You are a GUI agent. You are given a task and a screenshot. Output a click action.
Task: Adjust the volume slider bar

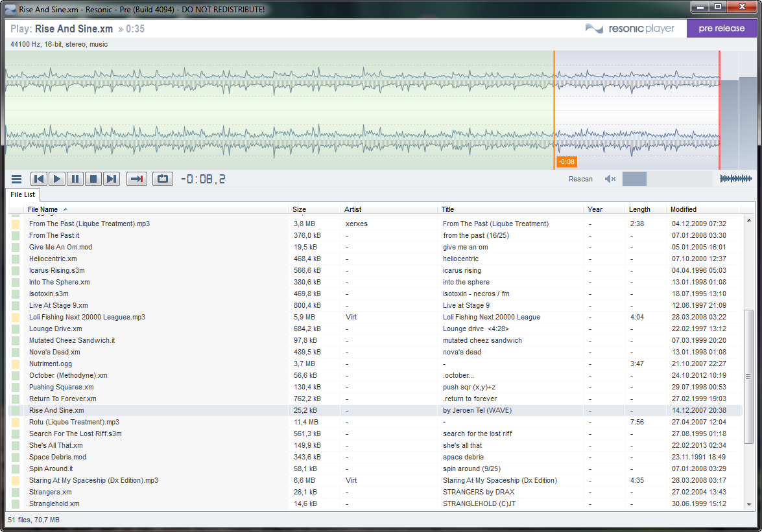667,179
